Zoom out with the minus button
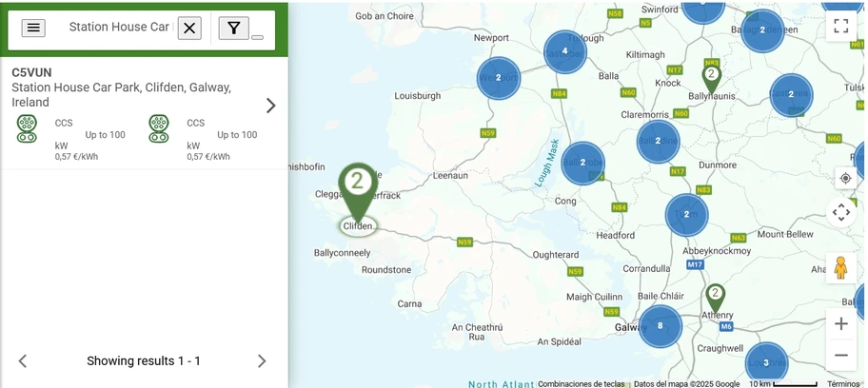 click(x=840, y=356)
